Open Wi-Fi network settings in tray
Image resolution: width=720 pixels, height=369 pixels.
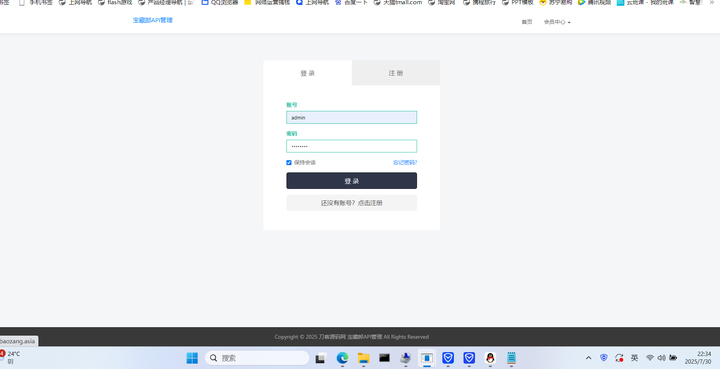650,358
